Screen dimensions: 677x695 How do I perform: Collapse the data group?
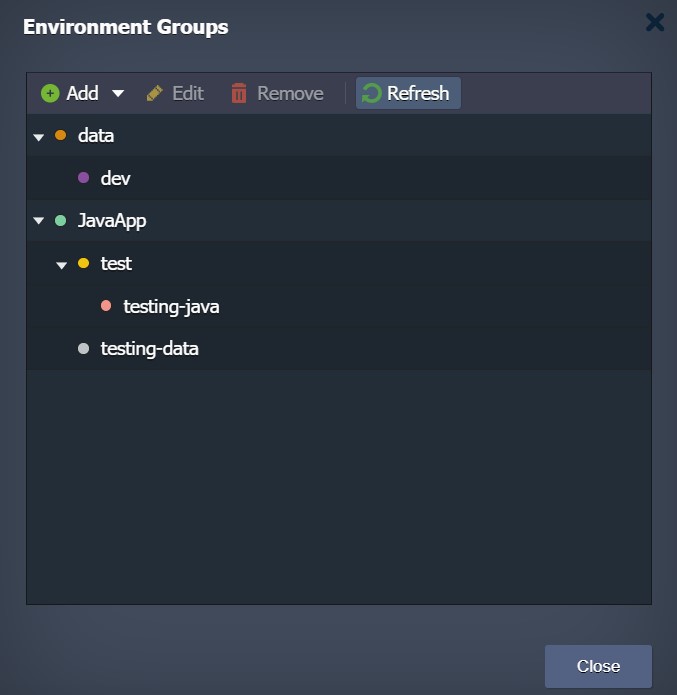[x=39, y=137]
